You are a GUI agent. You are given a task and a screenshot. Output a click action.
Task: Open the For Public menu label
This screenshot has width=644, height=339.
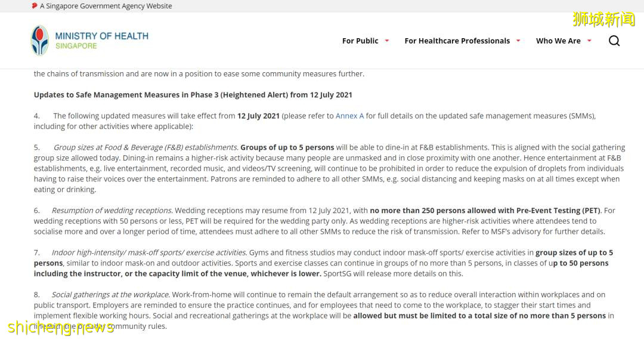pos(360,41)
